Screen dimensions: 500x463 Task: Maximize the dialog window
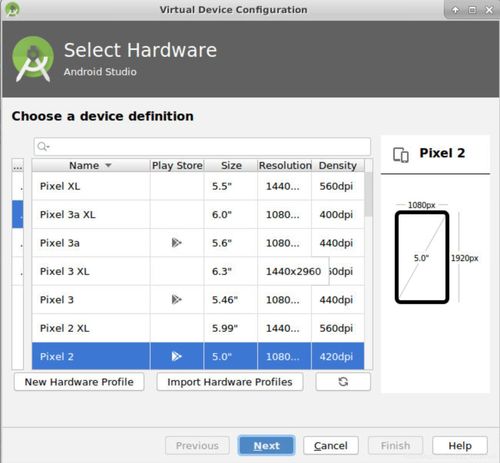click(x=472, y=10)
